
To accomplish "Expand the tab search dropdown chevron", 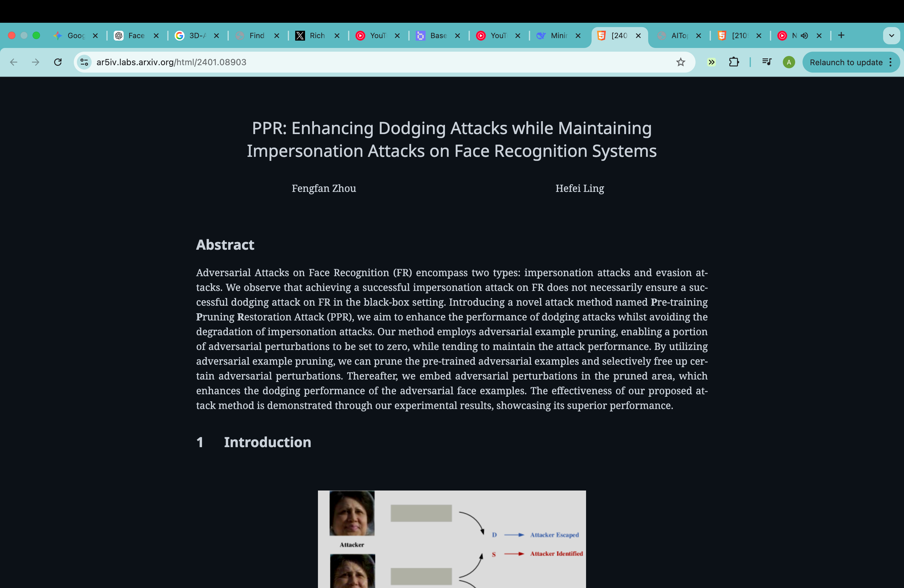I will [x=891, y=36].
